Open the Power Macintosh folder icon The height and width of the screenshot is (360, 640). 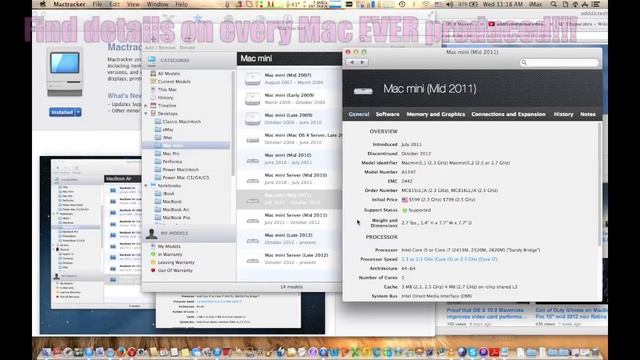tap(158, 169)
